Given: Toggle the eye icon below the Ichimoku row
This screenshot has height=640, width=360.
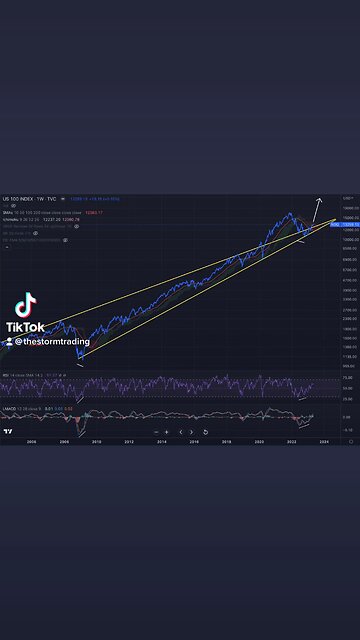Looking at the screenshot, I should [x=76, y=226].
